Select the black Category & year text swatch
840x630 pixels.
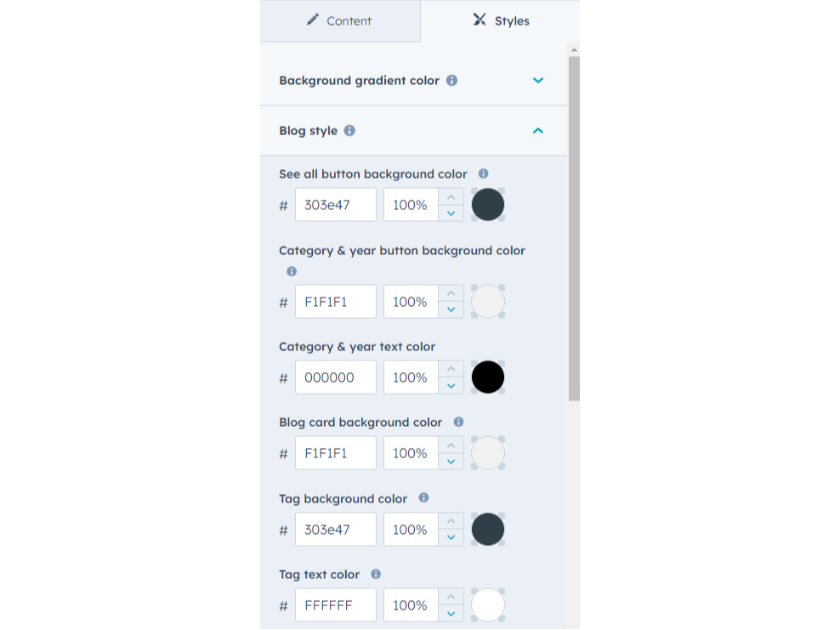click(487, 377)
